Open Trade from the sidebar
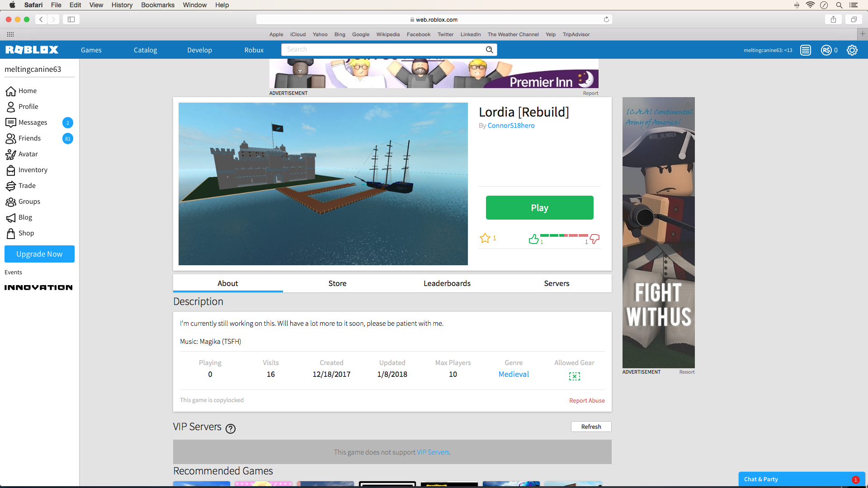 pyautogui.click(x=27, y=186)
